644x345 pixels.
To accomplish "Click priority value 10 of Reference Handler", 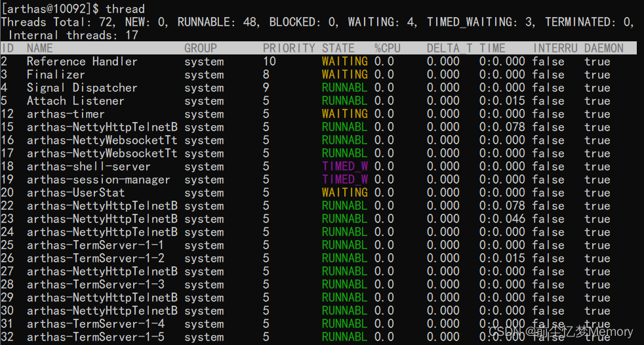I will pos(270,61).
